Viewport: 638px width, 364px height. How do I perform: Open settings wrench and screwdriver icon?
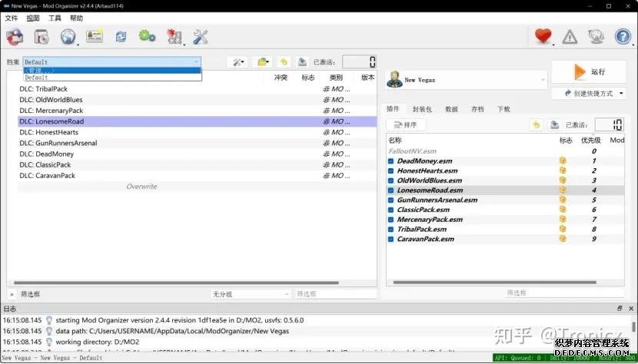coord(201,36)
